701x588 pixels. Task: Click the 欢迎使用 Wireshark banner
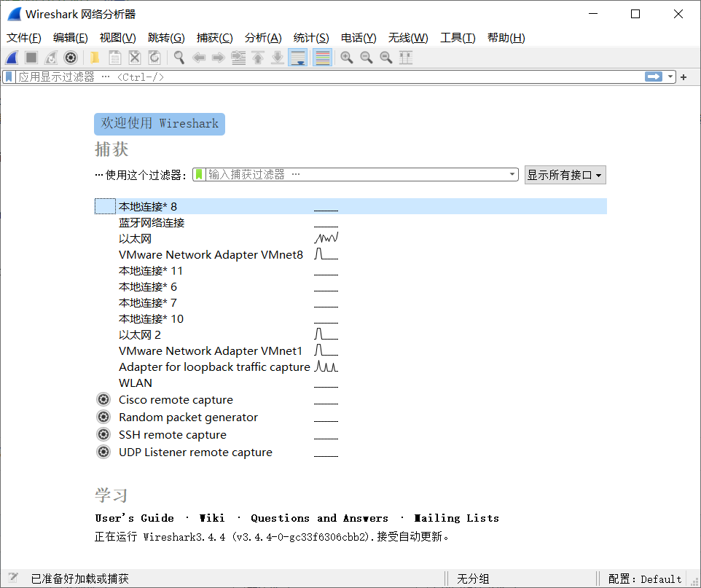click(x=160, y=124)
